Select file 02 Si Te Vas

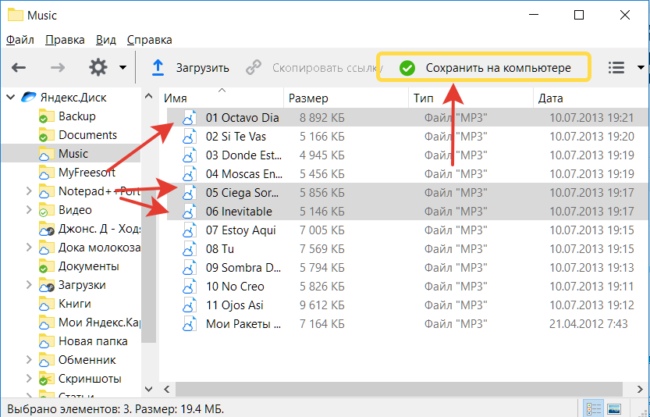(236, 136)
